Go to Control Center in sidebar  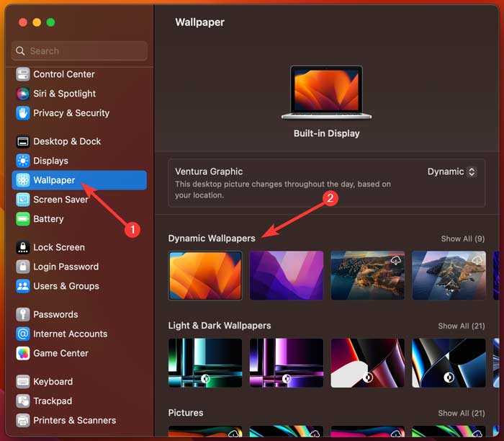(64, 74)
